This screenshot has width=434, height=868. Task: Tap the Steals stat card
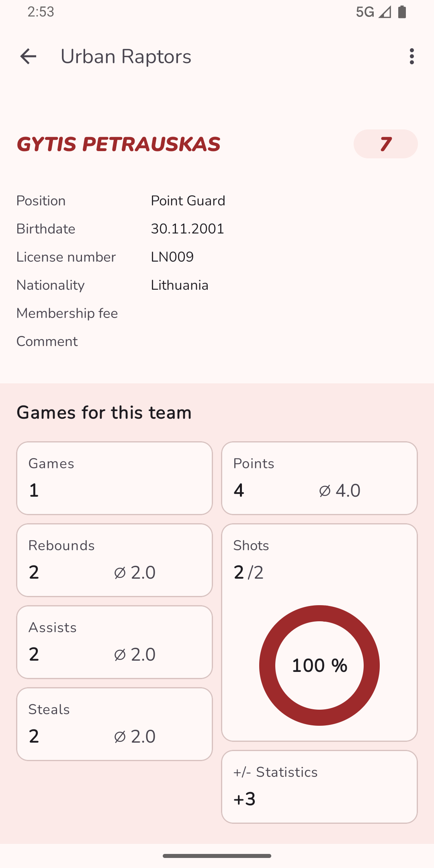[115, 724]
